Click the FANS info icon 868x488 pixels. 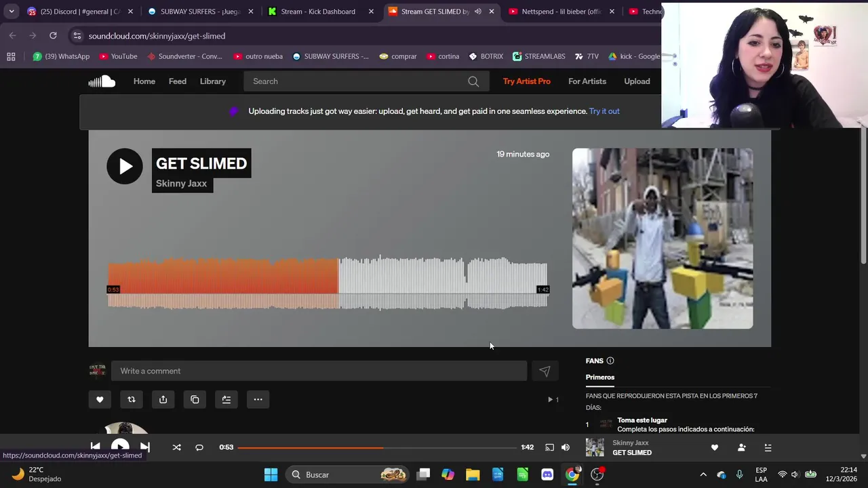pos(610,361)
